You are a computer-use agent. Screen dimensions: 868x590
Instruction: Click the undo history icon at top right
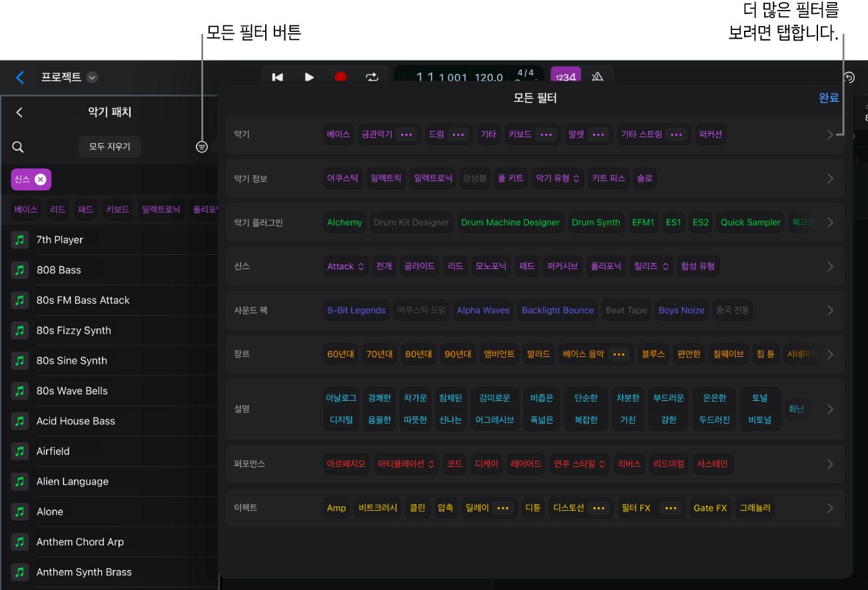click(849, 77)
